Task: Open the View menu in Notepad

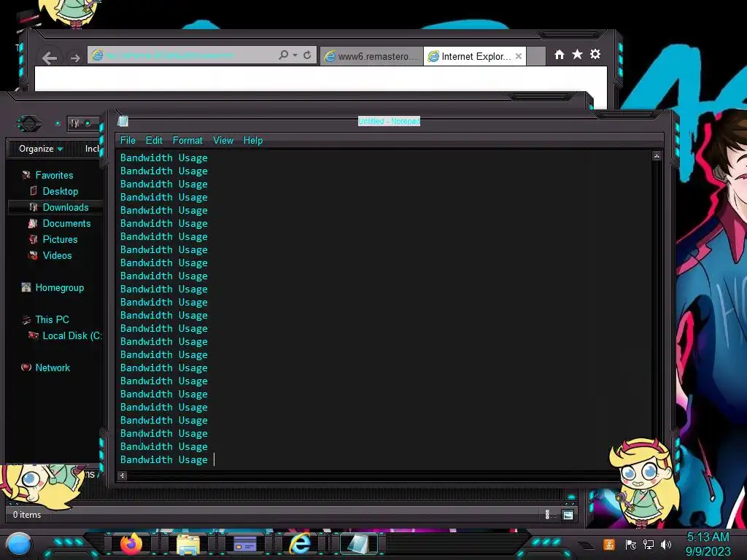Action: pyautogui.click(x=223, y=141)
